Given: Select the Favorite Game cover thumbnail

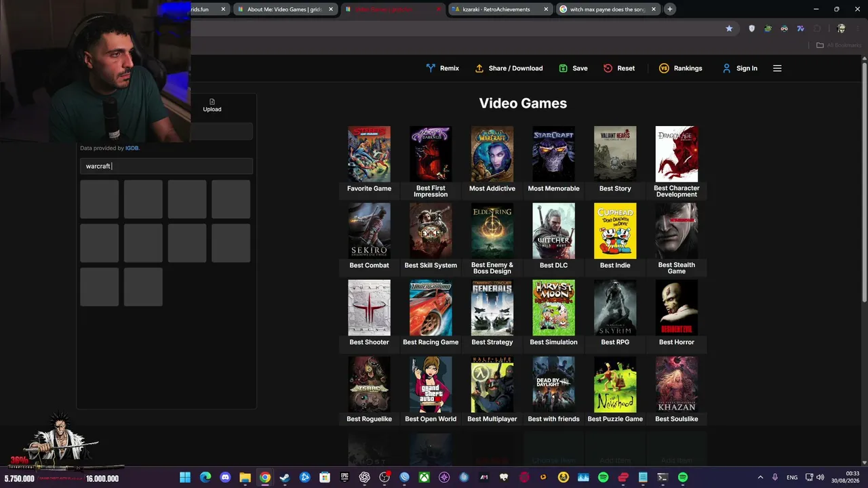Looking at the screenshot, I should pos(369,154).
